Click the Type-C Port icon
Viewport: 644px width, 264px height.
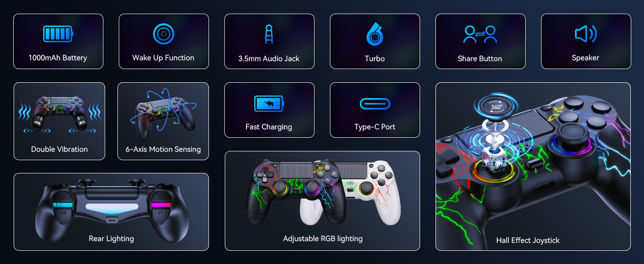pyautogui.click(x=375, y=104)
